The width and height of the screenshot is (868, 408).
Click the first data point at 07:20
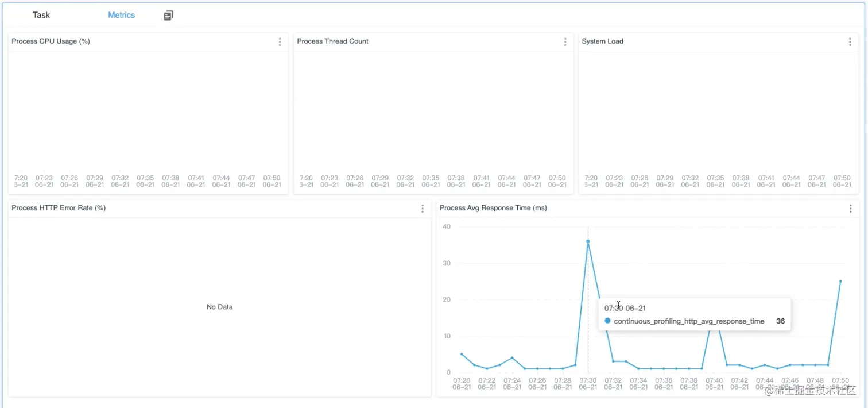click(x=462, y=354)
